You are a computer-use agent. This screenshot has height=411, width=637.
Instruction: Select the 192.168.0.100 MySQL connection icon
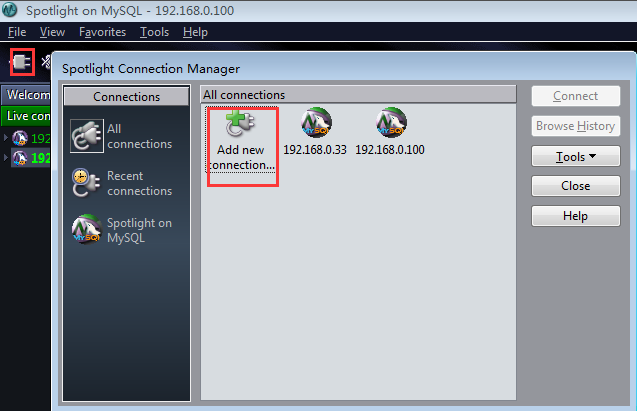[391, 123]
